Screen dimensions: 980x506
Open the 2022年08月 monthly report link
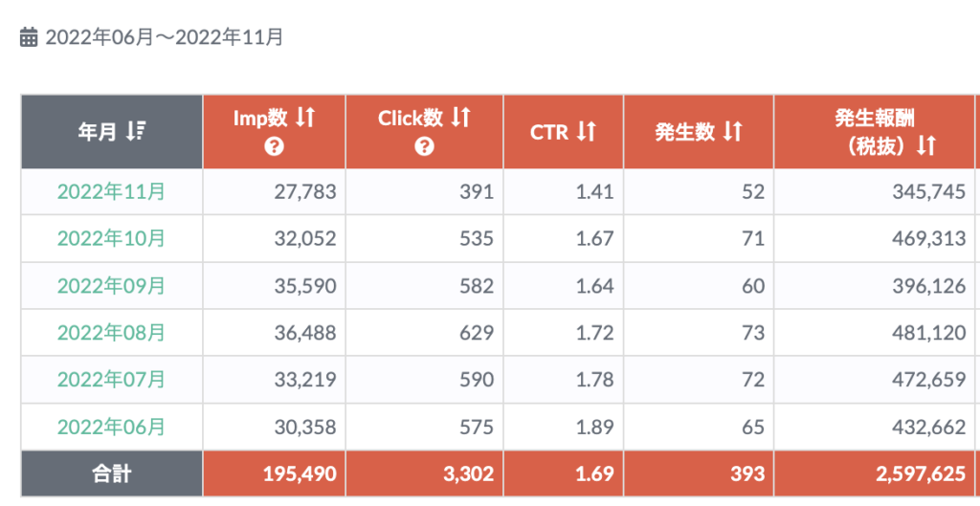pos(111,332)
